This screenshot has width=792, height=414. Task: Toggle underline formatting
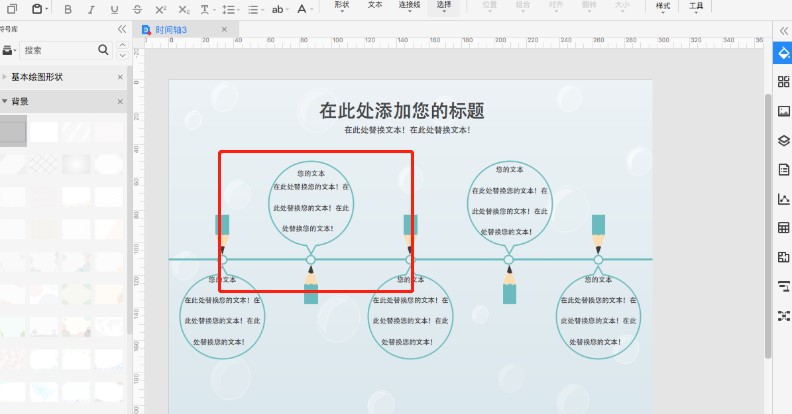(x=115, y=9)
